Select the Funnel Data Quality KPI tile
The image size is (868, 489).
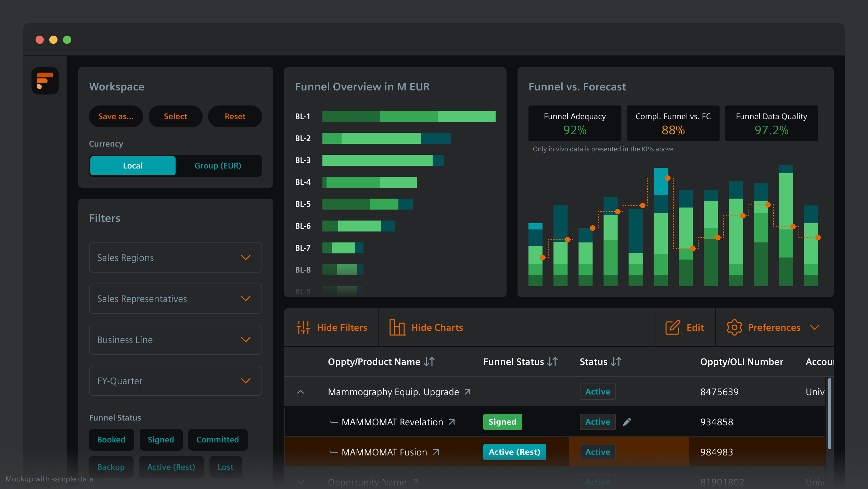pyautogui.click(x=771, y=123)
